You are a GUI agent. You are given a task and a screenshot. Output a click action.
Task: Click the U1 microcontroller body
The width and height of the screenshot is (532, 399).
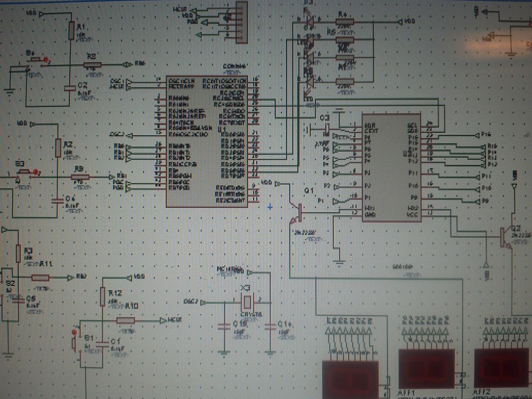click(207, 141)
